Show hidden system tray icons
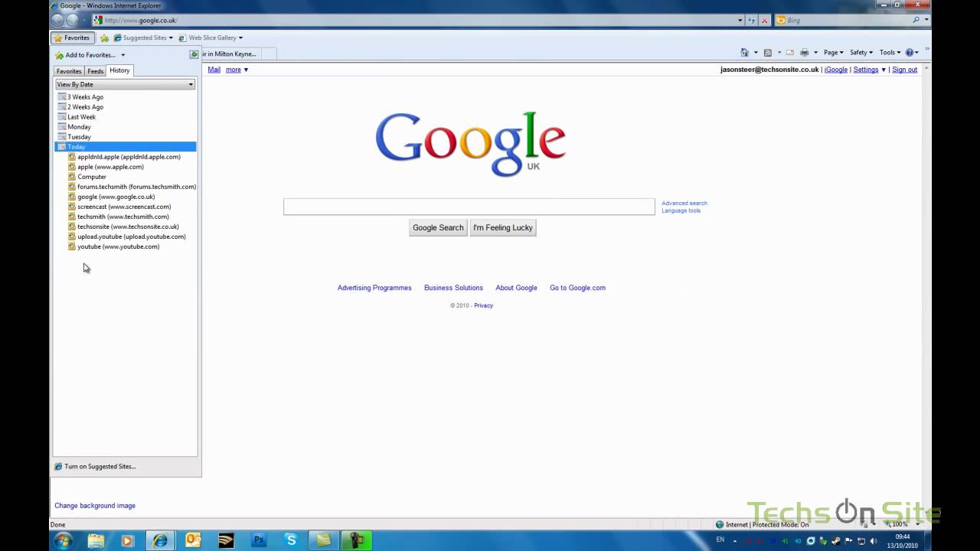980x551 pixels. click(735, 541)
